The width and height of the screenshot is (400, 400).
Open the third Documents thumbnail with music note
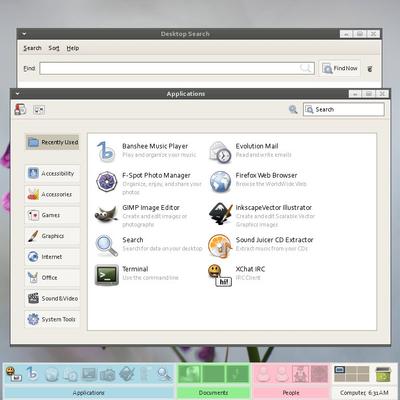[237, 374]
